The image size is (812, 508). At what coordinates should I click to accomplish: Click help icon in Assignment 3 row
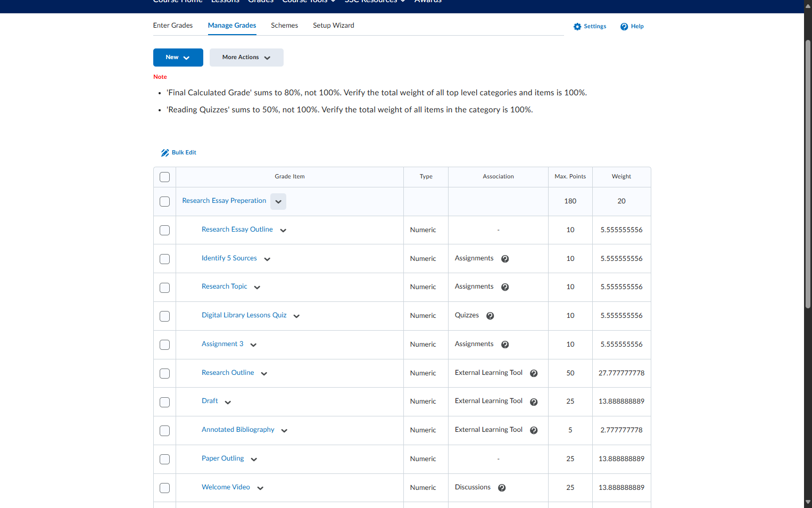[505, 345]
